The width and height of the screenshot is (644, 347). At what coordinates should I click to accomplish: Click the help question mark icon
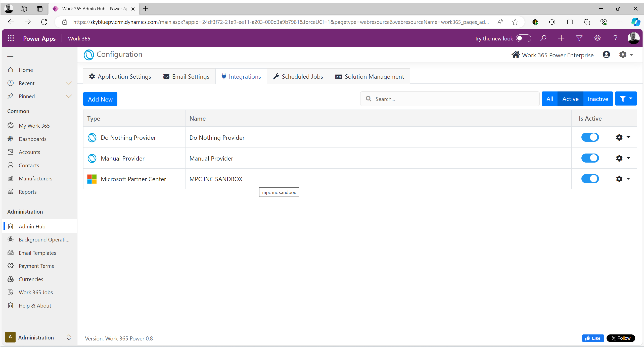tap(615, 38)
